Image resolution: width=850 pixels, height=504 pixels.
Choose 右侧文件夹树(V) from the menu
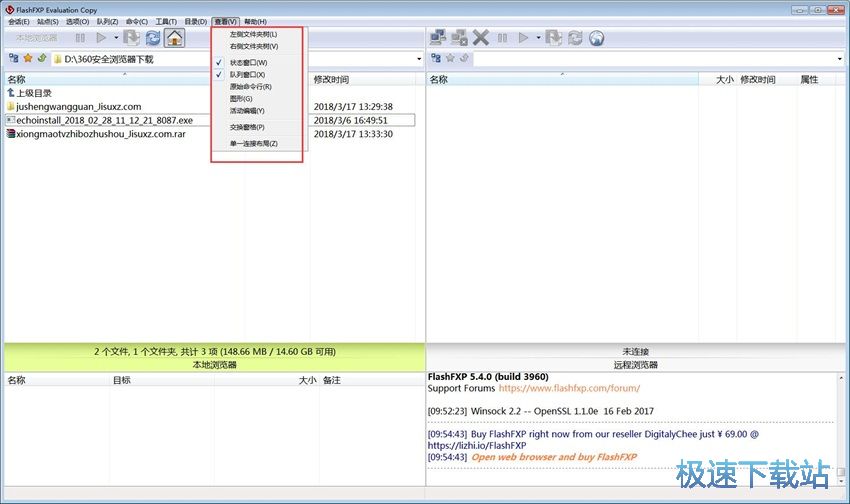click(254, 46)
